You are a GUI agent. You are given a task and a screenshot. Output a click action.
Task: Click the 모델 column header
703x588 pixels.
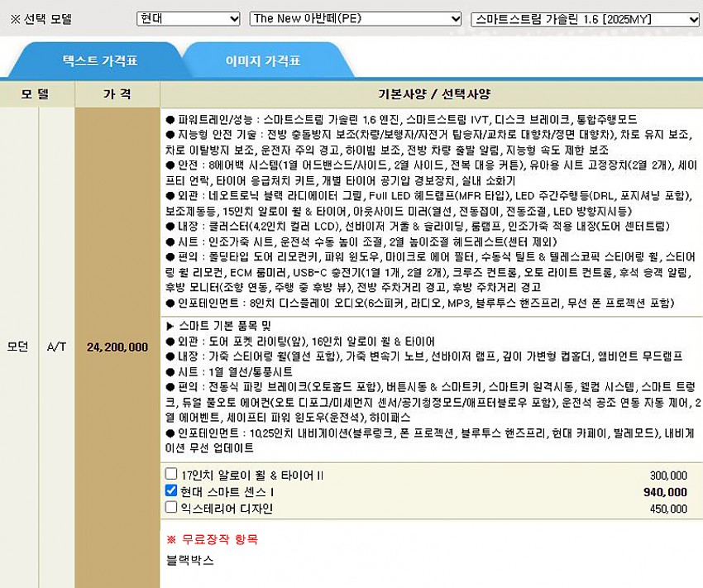click(x=37, y=94)
